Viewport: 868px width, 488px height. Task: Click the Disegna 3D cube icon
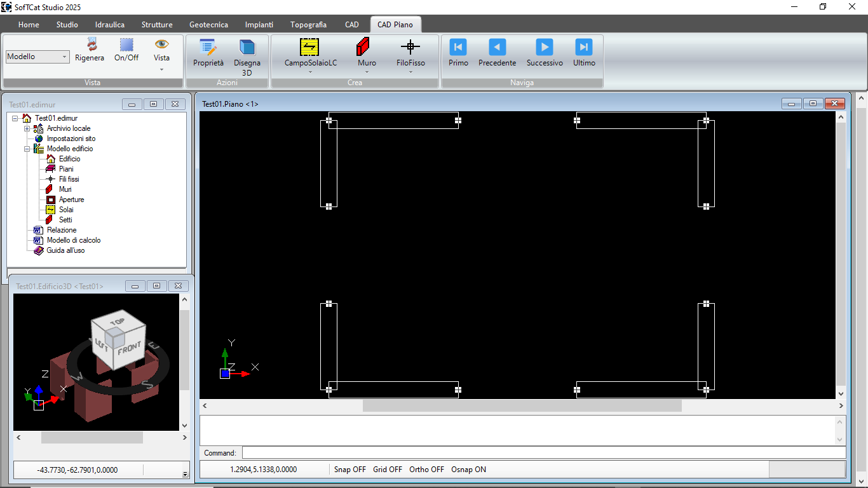pyautogui.click(x=247, y=48)
